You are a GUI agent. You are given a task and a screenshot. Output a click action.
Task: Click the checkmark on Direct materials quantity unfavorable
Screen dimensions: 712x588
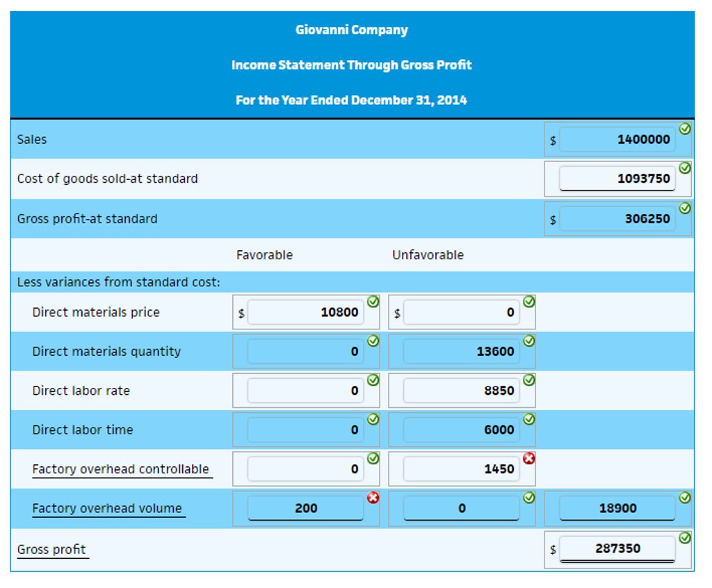pos(528,340)
